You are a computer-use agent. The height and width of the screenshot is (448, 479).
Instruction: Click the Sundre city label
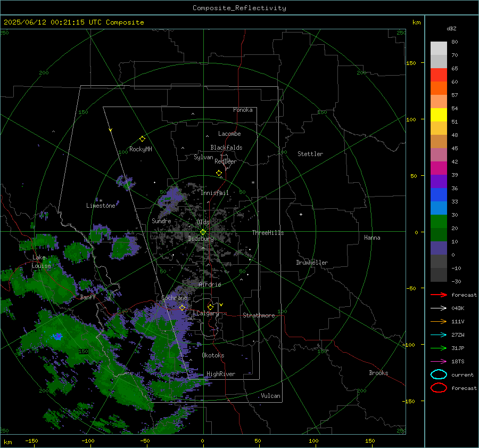161,221
